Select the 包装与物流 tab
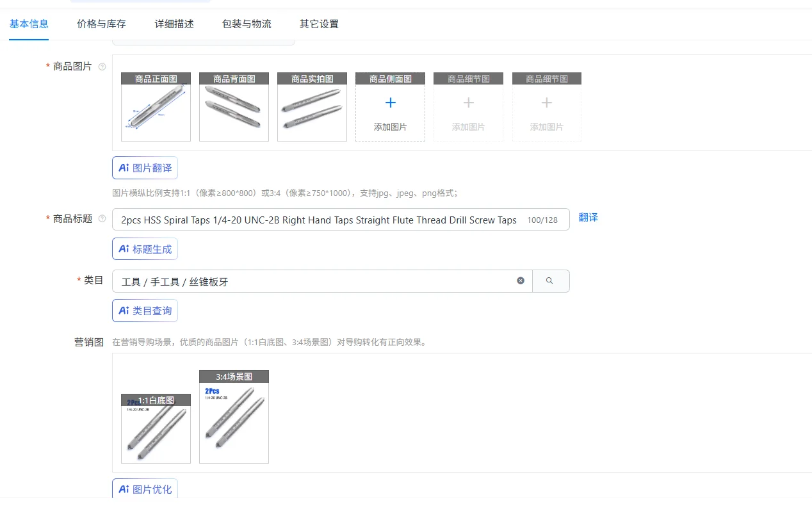812x527 pixels. click(247, 24)
